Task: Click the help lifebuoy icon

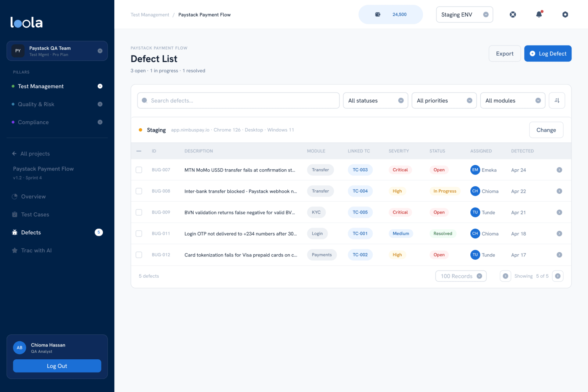Action: coord(513,14)
